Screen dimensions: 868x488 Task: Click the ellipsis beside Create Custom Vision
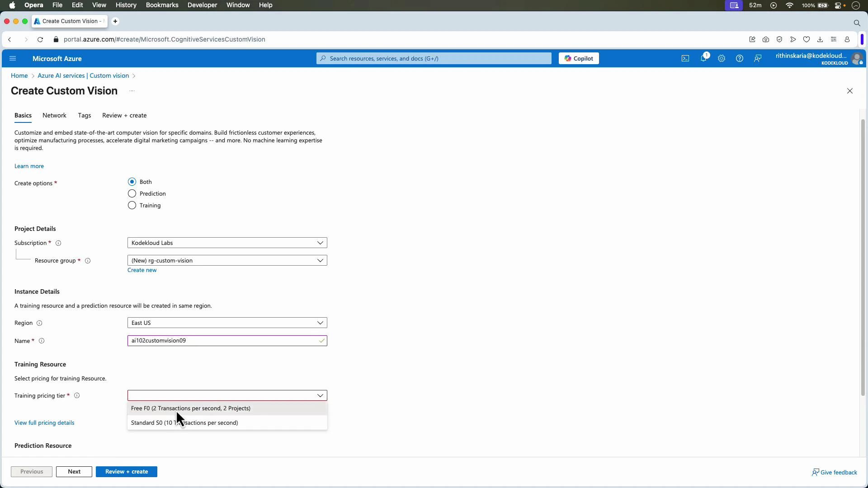[x=132, y=91]
